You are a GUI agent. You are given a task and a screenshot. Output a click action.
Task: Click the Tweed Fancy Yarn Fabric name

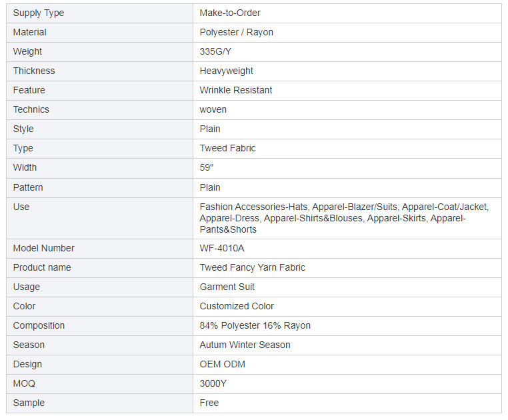(x=252, y=268)
